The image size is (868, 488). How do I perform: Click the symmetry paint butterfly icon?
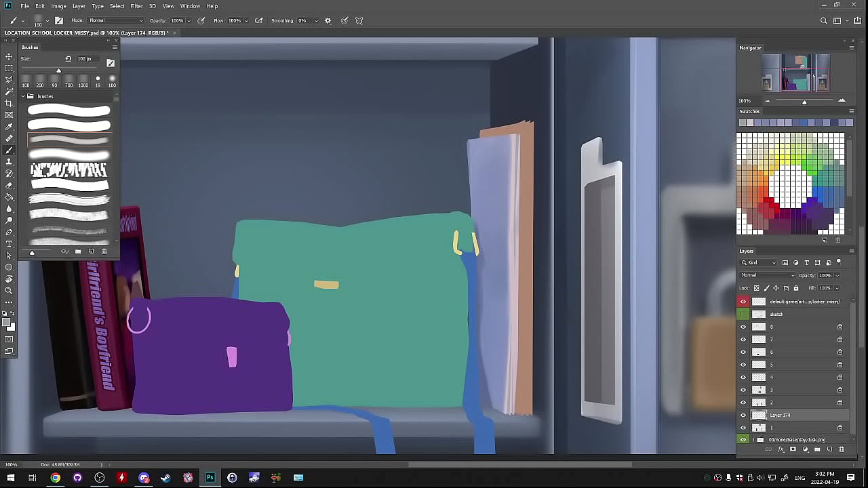tap(359, 21)
